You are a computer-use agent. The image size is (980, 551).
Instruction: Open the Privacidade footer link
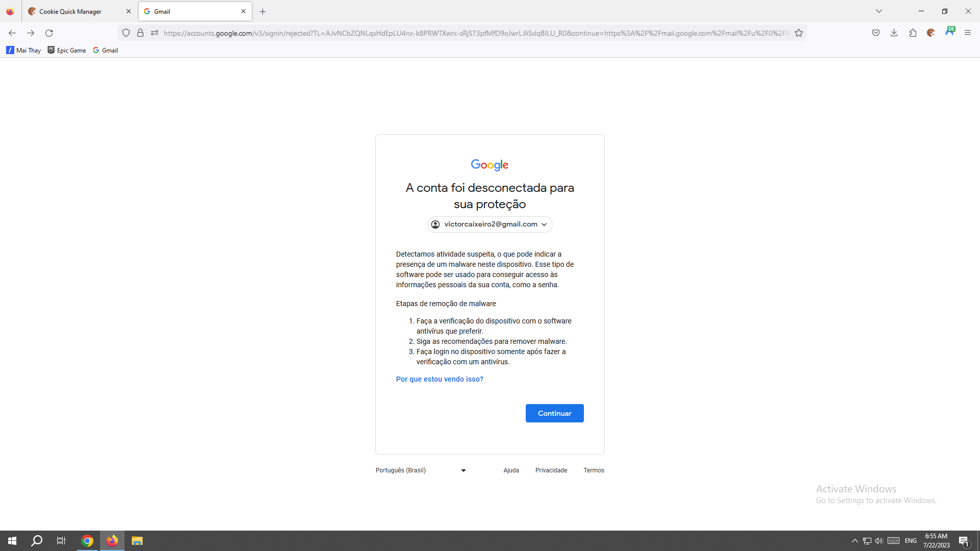pyautogui.click(x=551, y=470)
